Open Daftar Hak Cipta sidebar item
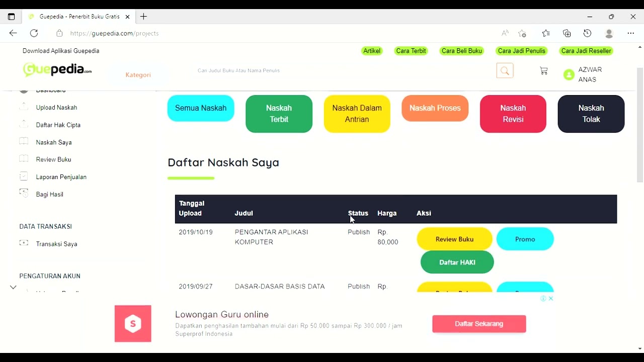Viewport: 644px width, 362px height. (58, 125)
